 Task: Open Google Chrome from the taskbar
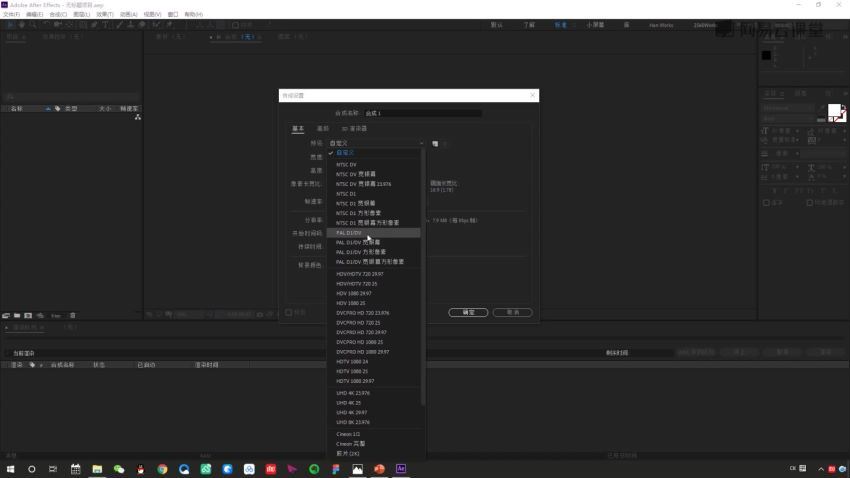pyautogui.click(x=162, y=469)
